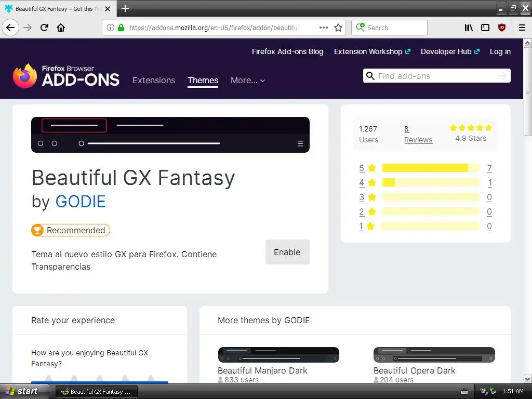The height and width of the screenshot is (399, 532).
Task: Reload the current page
Action: tap(44, 28)
